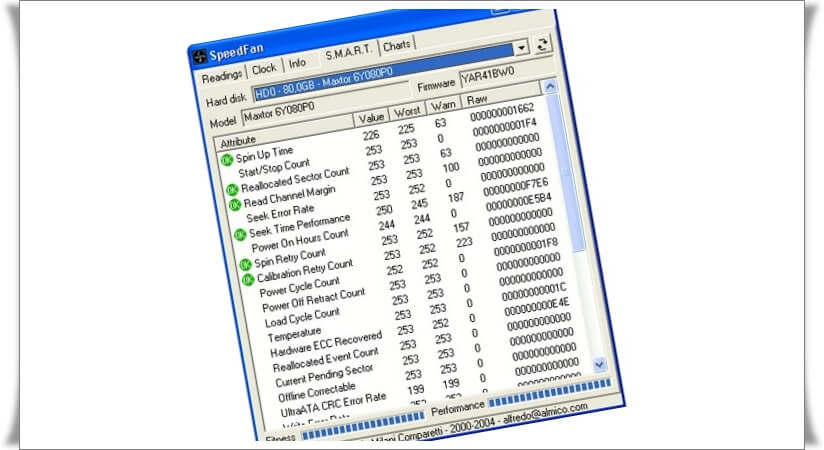Screen dimensions: 824x450
Task: Open the Charts tab
Action: point(397,46)
